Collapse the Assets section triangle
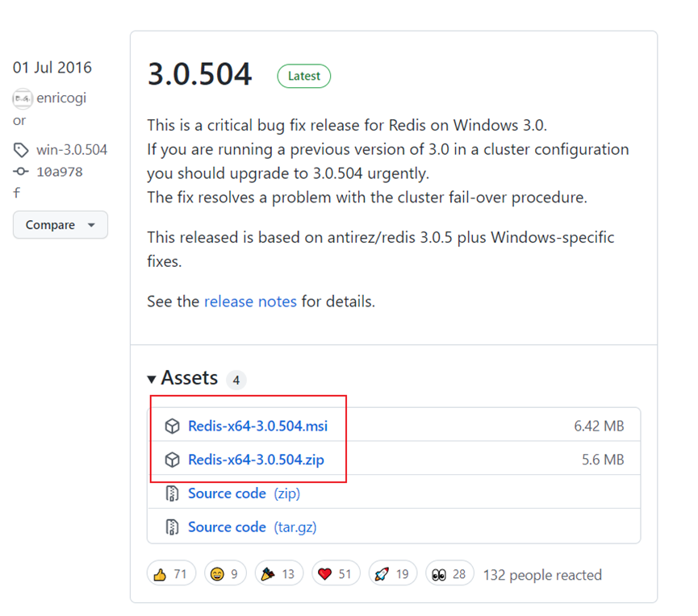 click(152, 379)
